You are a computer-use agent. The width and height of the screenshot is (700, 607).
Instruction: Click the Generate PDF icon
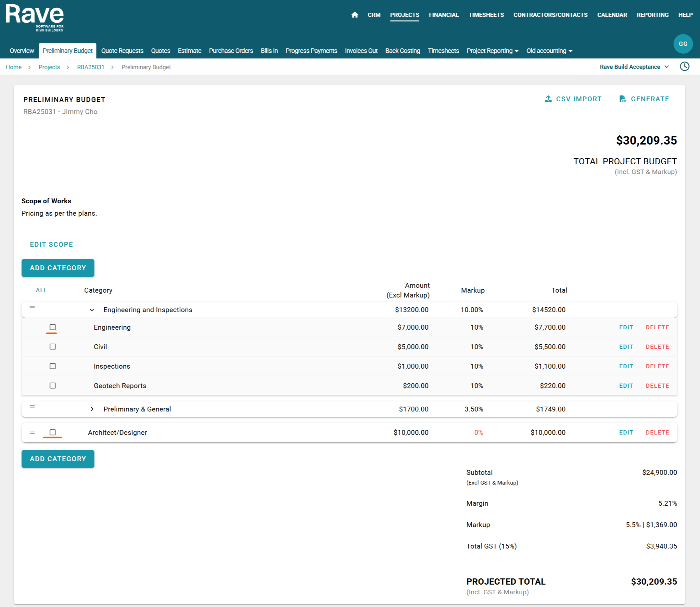pyautogui.click(x=622, y=99)
